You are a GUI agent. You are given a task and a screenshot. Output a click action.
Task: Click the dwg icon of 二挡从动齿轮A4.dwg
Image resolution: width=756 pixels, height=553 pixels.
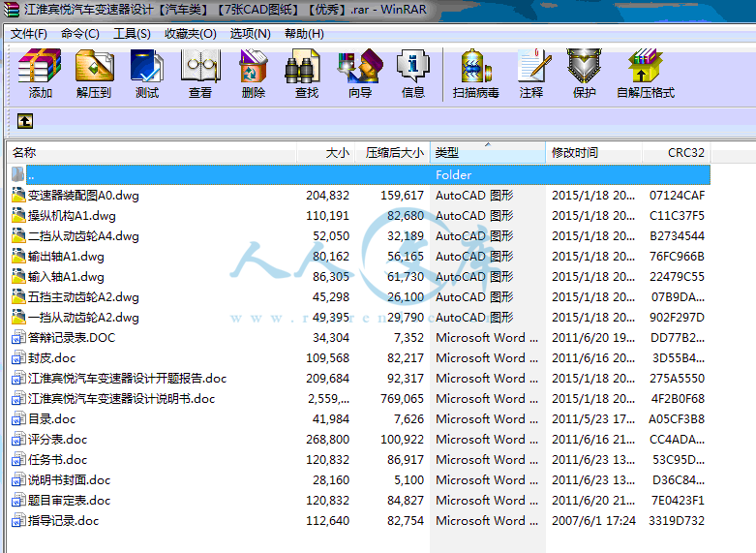(18, 235)
